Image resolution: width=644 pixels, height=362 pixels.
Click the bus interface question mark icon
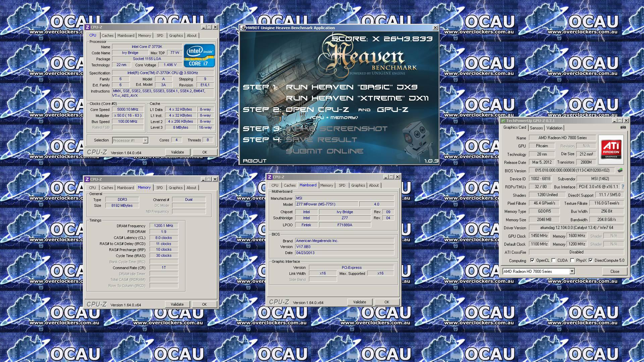(623, 187)
